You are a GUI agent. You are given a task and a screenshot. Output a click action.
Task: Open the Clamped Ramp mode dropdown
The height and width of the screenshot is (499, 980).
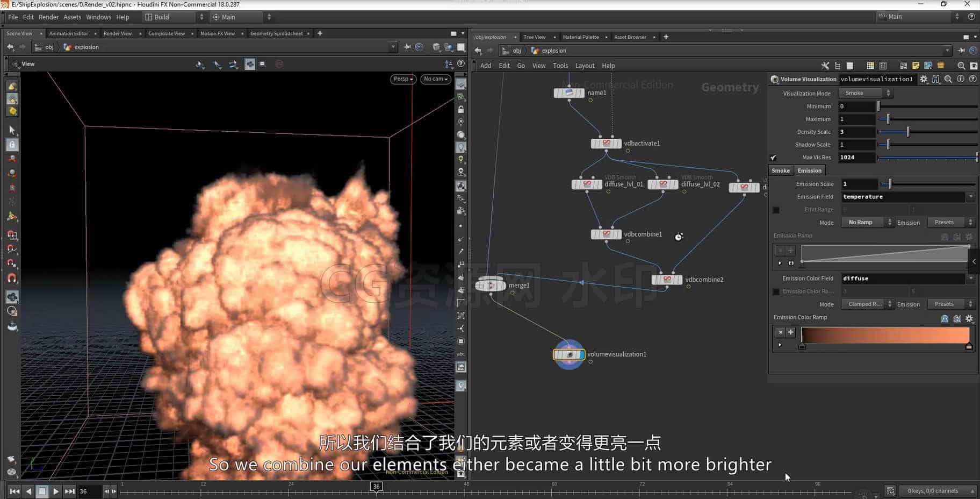click(x=867, y=304)
